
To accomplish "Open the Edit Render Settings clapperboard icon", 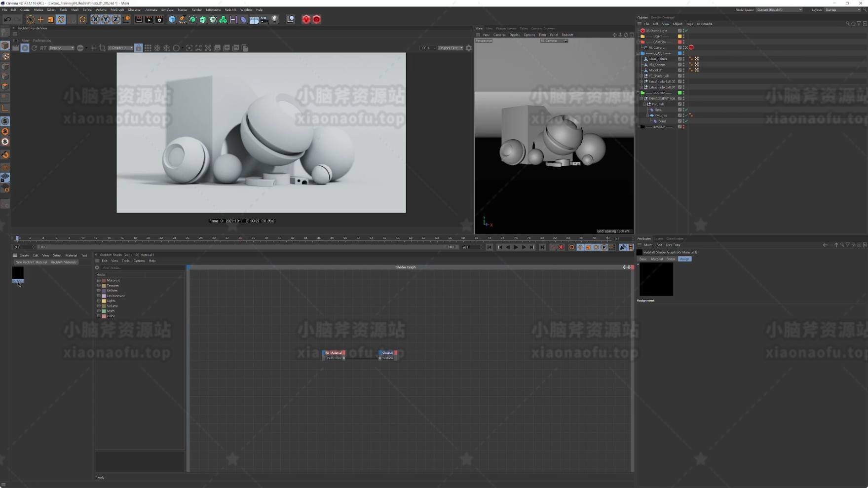I will (159, 20).
